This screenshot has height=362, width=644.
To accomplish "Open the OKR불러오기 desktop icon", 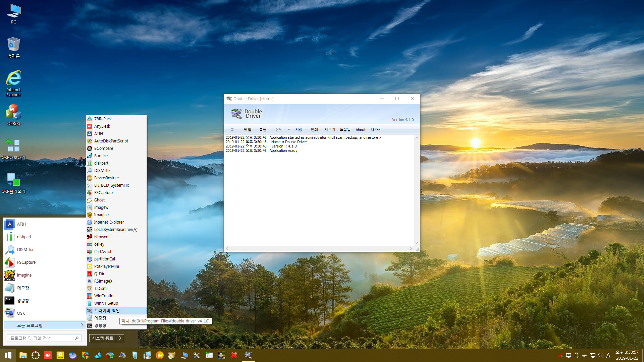I will (13, 183).
